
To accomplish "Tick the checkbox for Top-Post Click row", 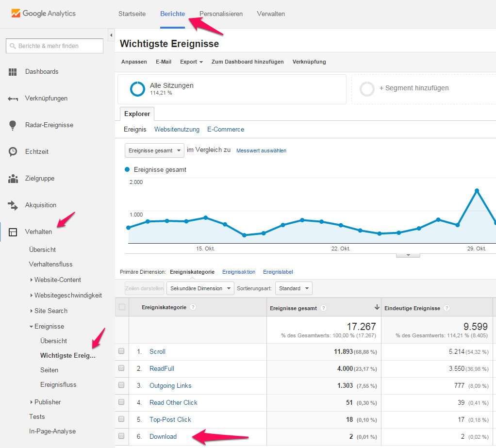I will 121,419.
